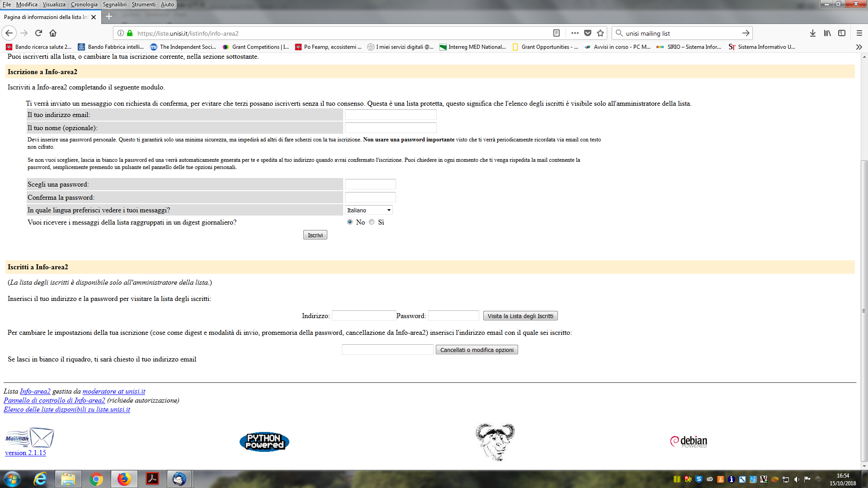Screen dimensions: 868x488
Task: Expand page actions three-dots menu
Action: click(575, 33)
